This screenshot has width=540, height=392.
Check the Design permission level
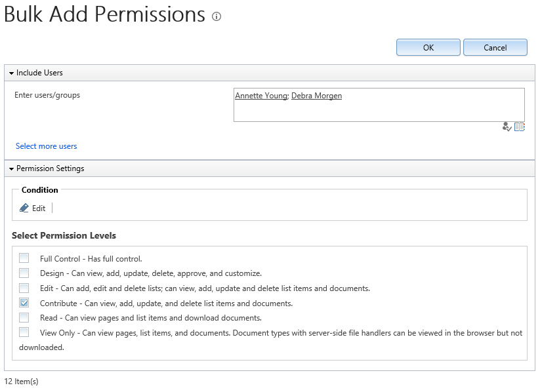pos(24,273)
